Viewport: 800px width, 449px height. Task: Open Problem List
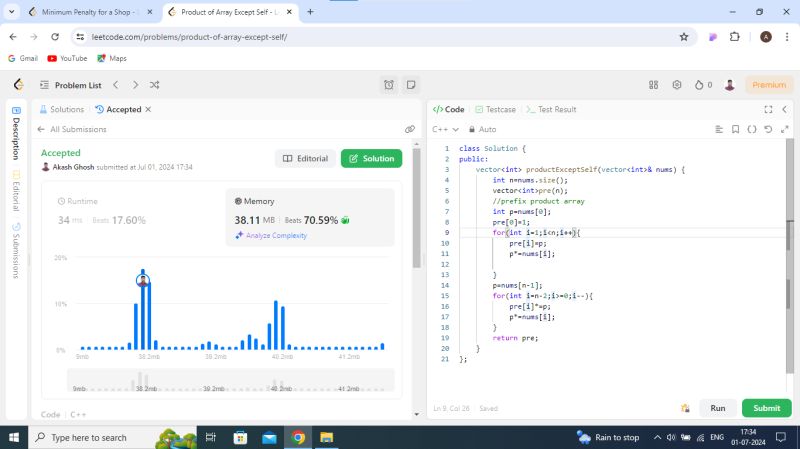coord(71,85)
